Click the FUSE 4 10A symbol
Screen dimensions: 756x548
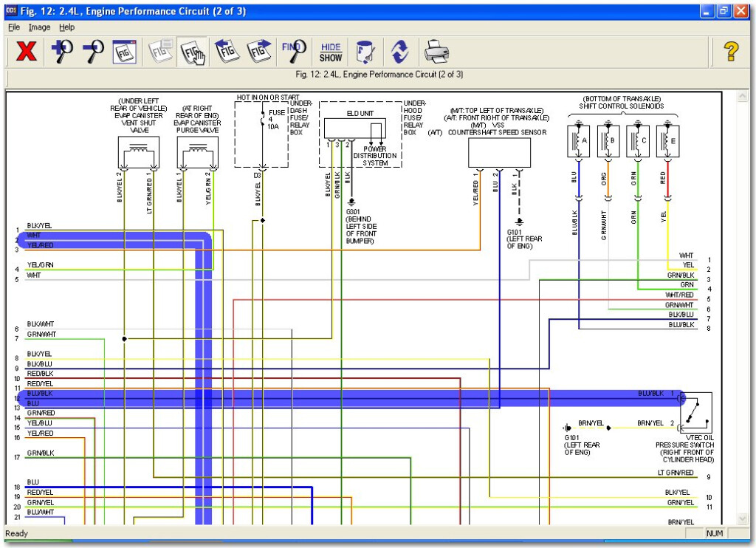click(263, 119)
